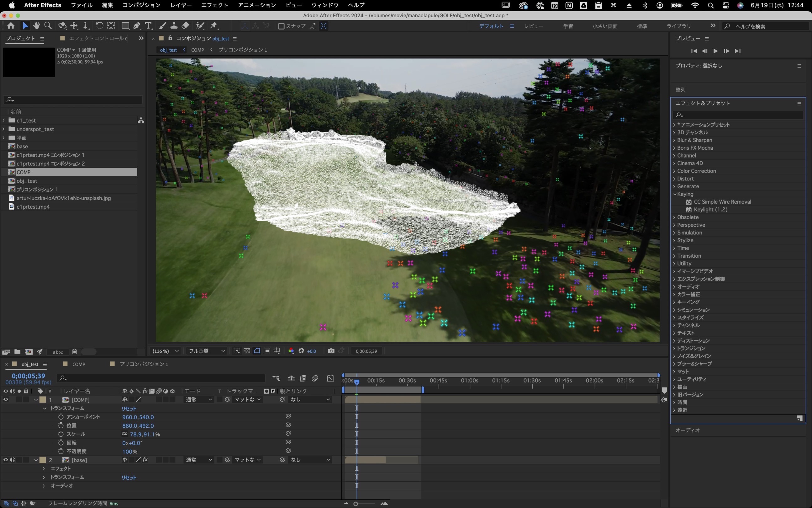Hide the COMP layer eye icon
This screenshot has height=508, width=812.
pyautogui.click(x=6, y=399)
